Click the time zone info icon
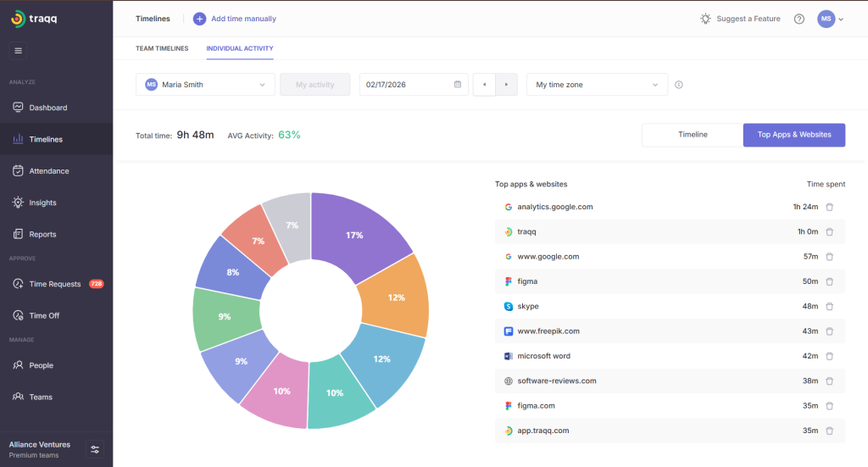 point(679,85)
